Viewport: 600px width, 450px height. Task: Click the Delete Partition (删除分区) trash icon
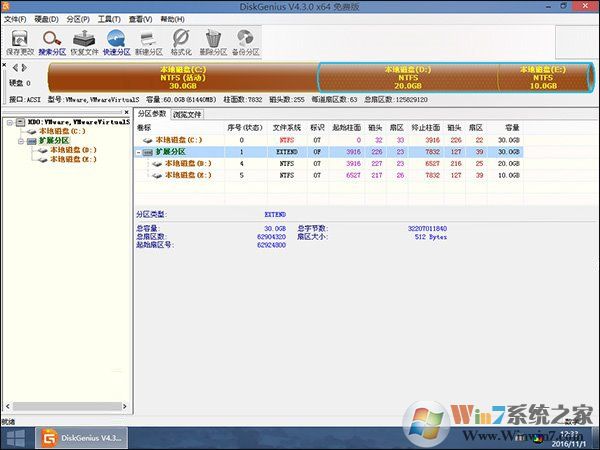coord(213,42)
